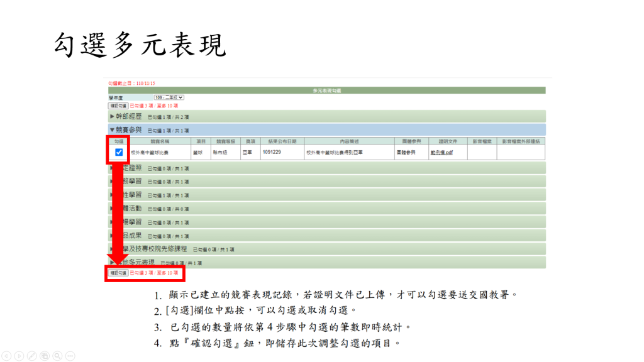644x362 pixels.
Task: Click the top 確認勾選 button
Action: 118,106
